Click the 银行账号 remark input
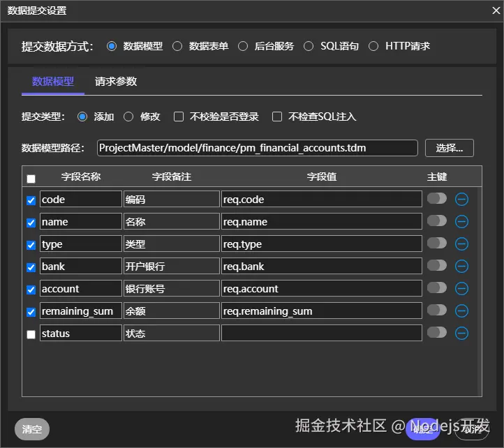504x448 pixels. pyautogui.click(x=172, y=289)
